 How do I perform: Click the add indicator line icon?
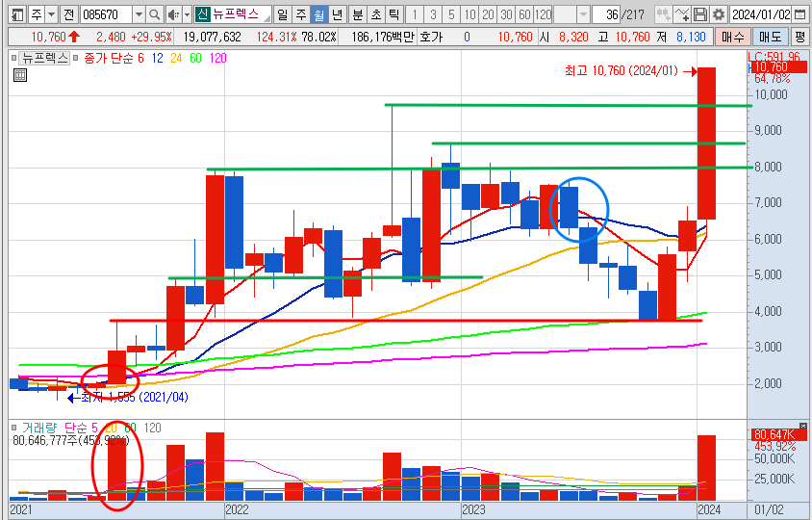click(682, 14)
